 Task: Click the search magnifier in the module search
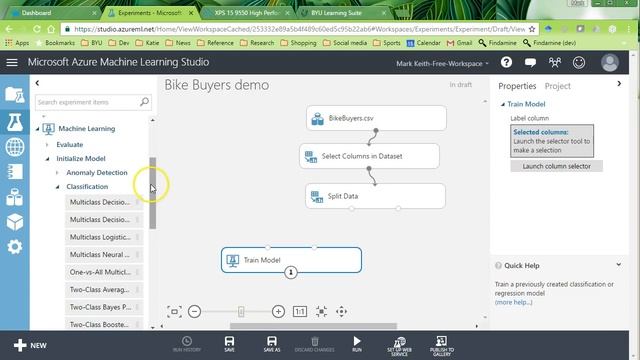point(144,102)
